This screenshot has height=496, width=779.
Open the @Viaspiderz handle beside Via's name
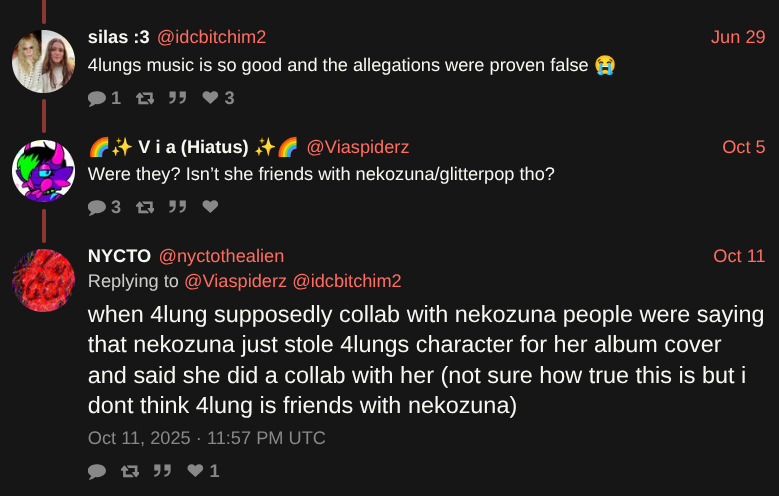357,147
